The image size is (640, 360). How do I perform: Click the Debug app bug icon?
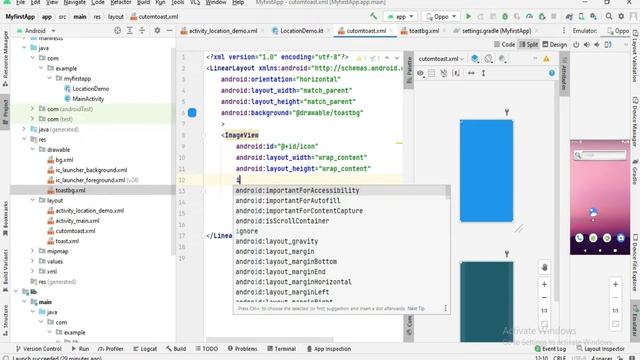[x=505, y=17]
